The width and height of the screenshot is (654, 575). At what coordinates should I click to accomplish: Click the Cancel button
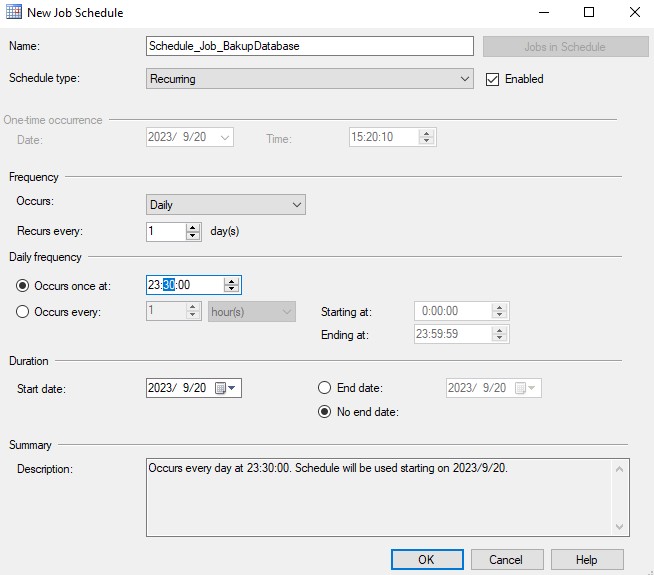coord(507,560)
